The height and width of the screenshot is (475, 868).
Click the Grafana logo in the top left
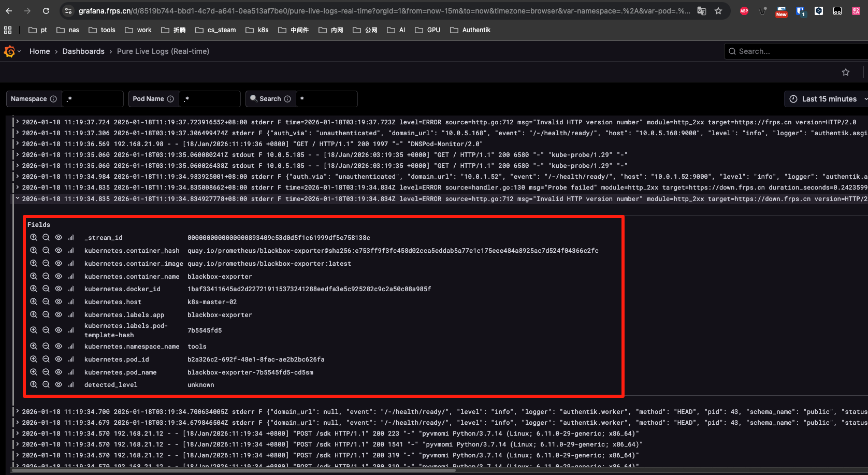point(9,51)
